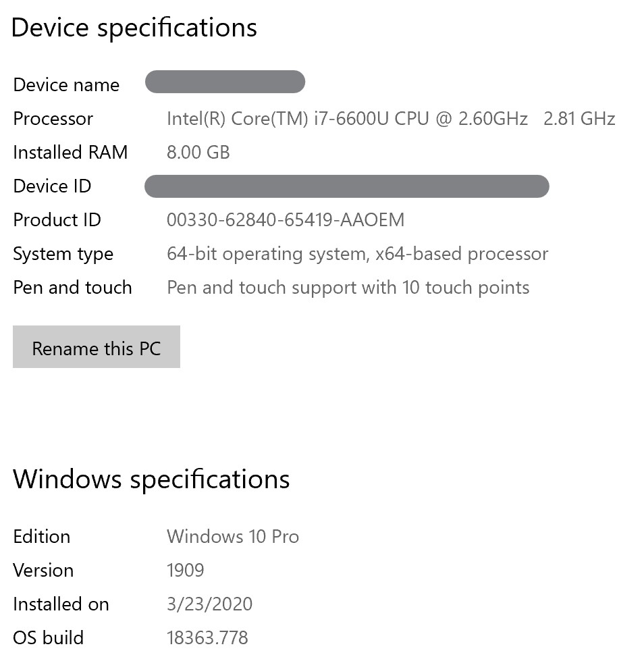Click the install date 3/23/2020
644x655 pixels.
coord(209,604)
